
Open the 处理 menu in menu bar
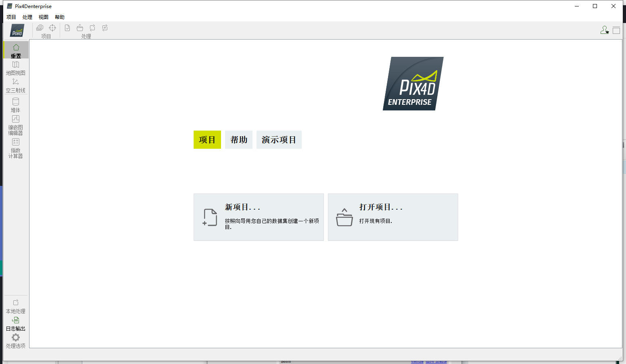(x=27, y=17)
